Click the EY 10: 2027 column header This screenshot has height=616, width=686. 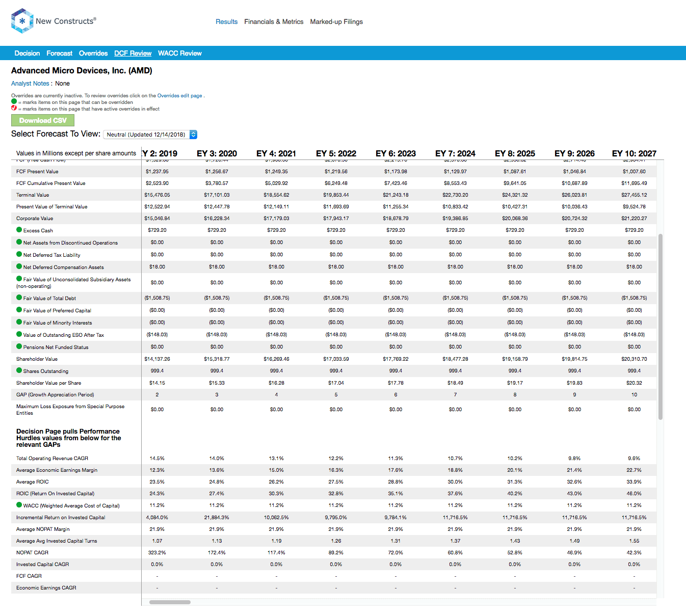click(x=634, y=153)
